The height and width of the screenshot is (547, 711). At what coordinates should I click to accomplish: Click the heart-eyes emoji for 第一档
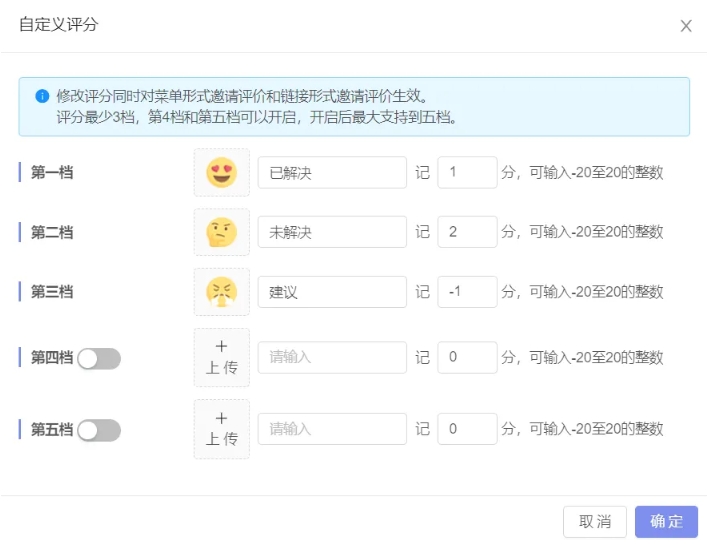[x=221, y=172]
